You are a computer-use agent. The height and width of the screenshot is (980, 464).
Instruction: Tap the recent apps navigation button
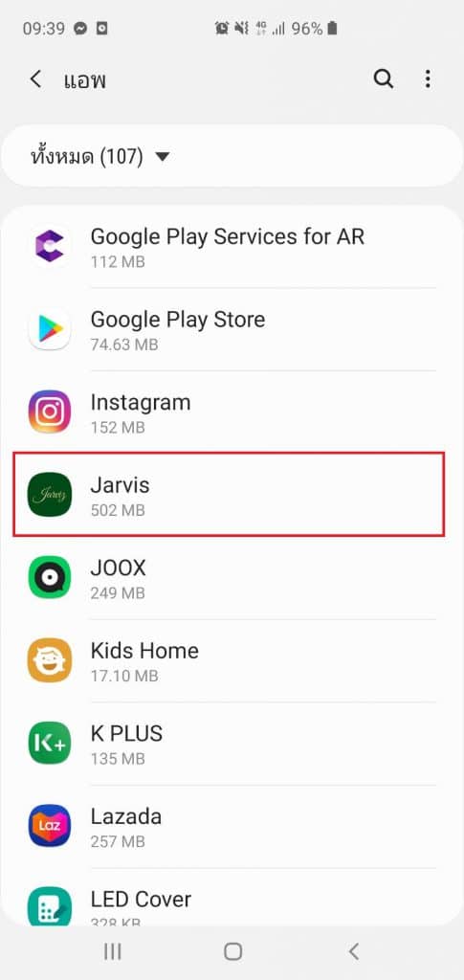point(112,951)
